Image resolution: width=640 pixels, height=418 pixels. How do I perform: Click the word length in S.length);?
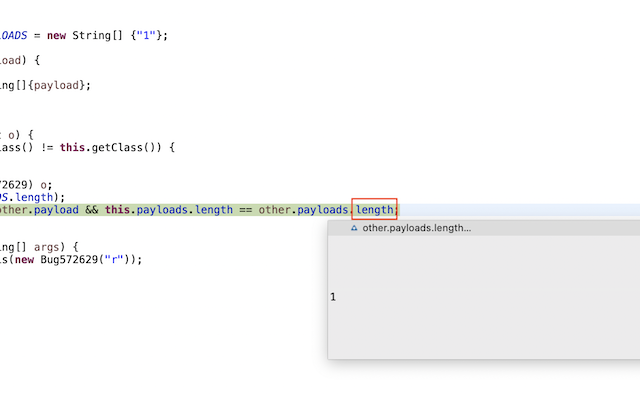coord(34,197)
